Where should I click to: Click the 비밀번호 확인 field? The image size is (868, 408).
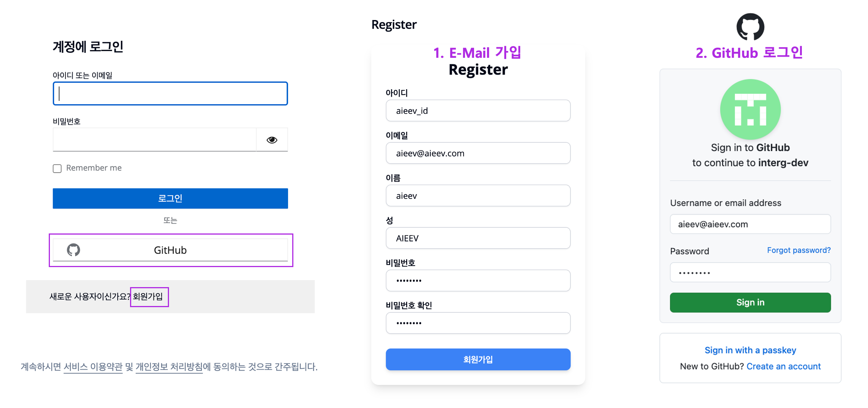coord(478,323)
